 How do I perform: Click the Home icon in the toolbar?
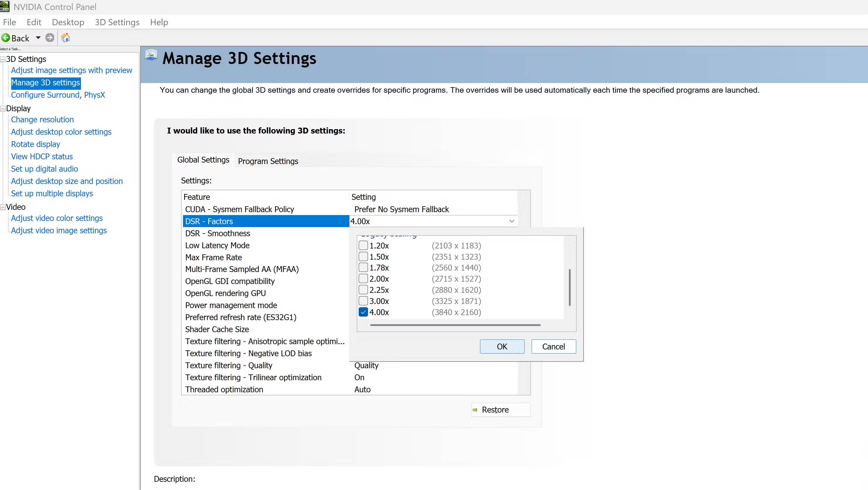(65, 38)
